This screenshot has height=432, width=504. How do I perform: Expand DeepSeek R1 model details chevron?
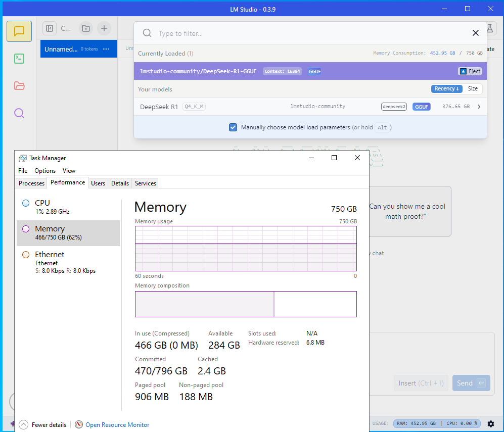tap(479, 107)
